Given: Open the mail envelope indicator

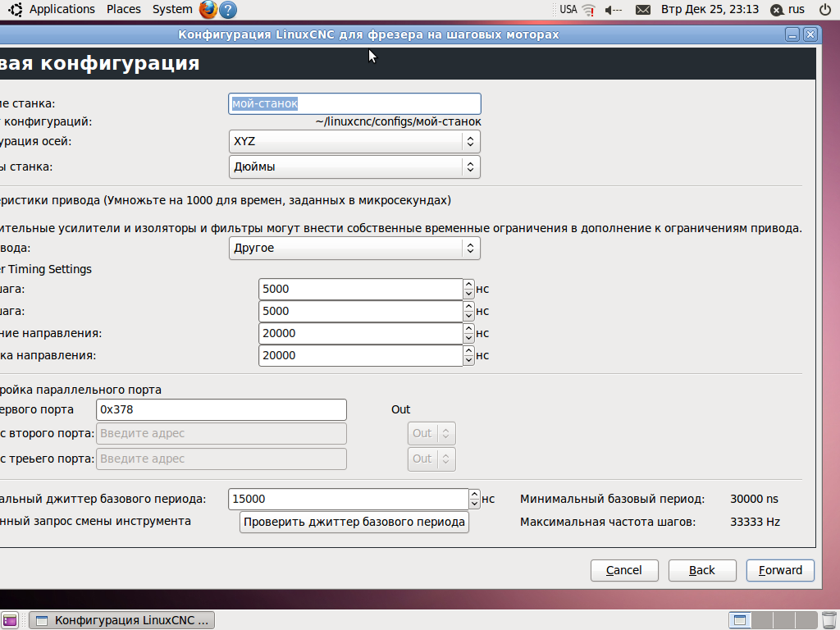Looking at the screenshot, I should (643, 10).
